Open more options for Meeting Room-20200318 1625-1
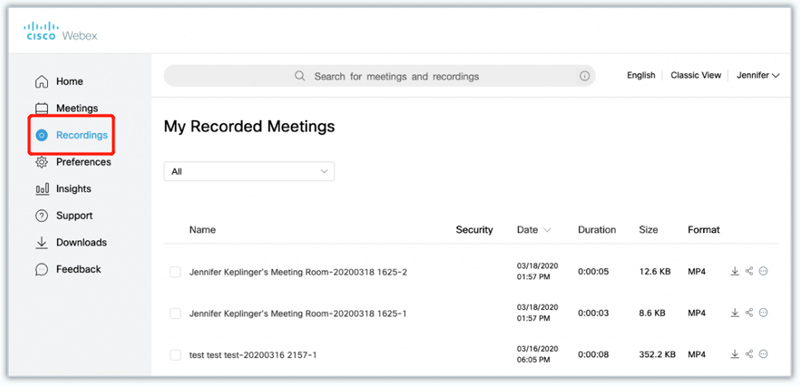 pos(763,313)
